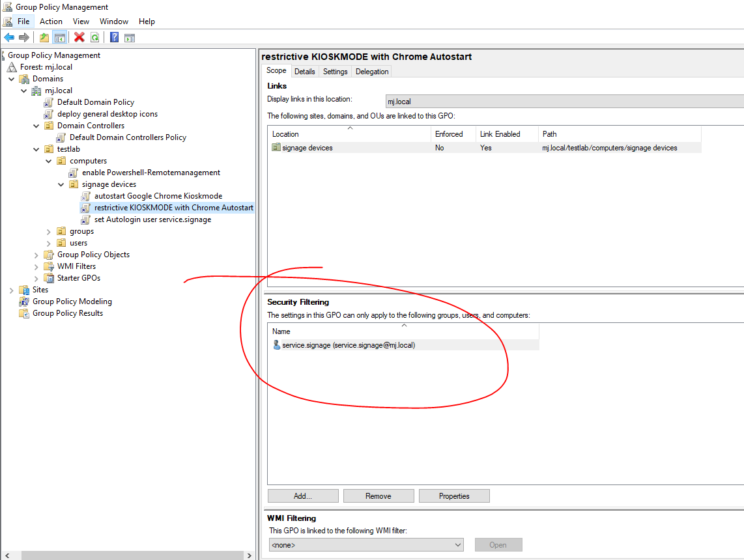The height and width of the screenshot is (560, 744).
Task: Toggle the Show/Hide Action Pane icon
Action: click(130, 38)
